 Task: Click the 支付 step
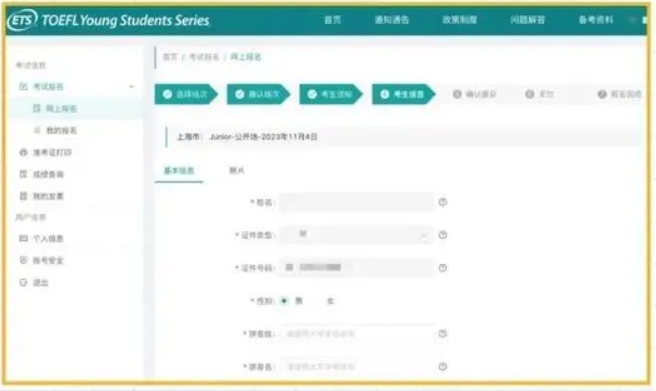click(x=540, y=94)
